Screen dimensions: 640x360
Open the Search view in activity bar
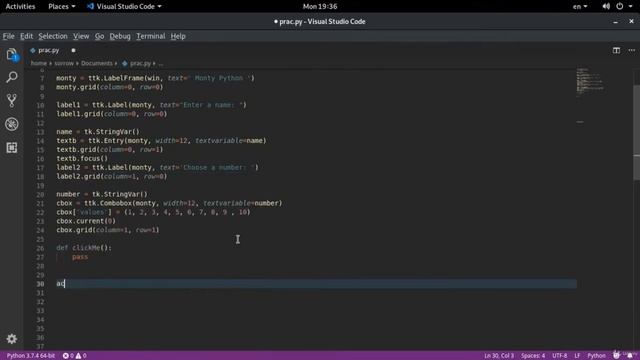[11, 77]
